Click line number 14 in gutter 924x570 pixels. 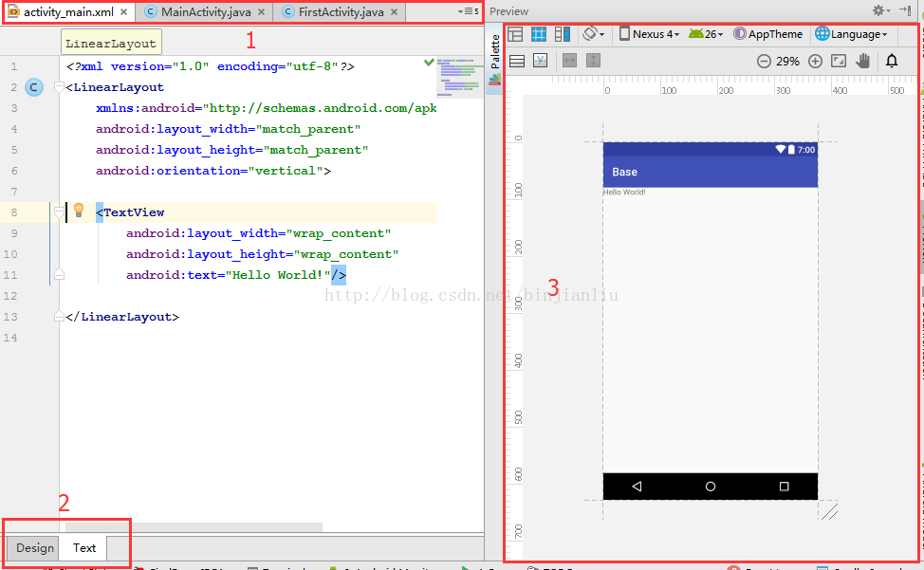click(x=10, y=338)
